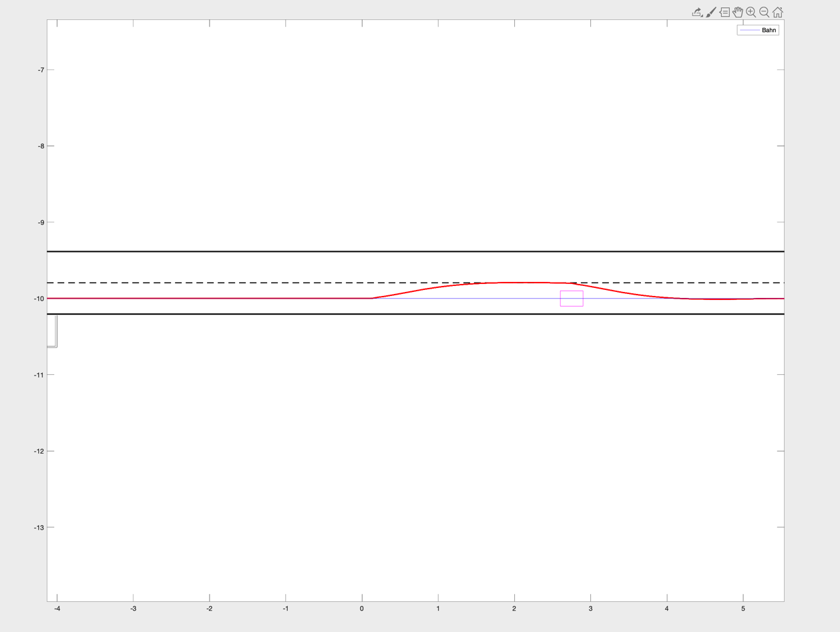Select the lower solid black line
The image size is (840, 632).
click(267, 314)
